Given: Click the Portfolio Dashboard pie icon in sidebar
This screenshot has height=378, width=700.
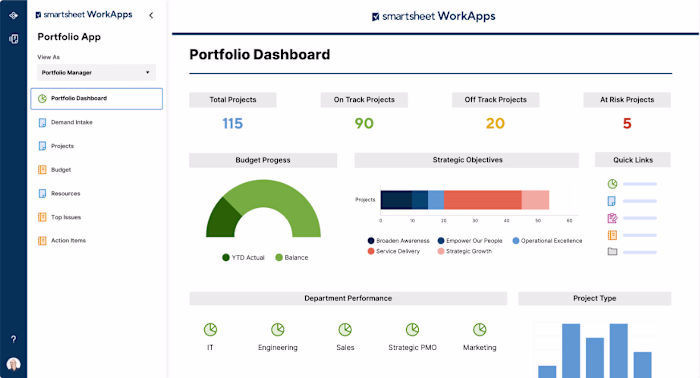Looking at the screenshot, I should [x=42, y=99].
